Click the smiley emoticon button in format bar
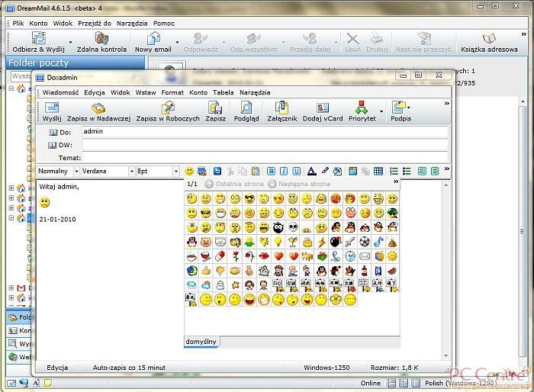 189,171
